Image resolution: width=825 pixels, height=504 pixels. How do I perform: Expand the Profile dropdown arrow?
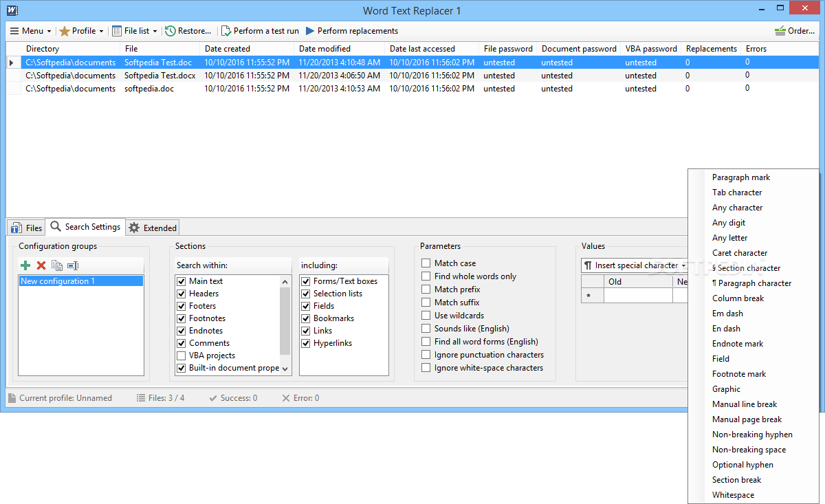coord(102,31)
